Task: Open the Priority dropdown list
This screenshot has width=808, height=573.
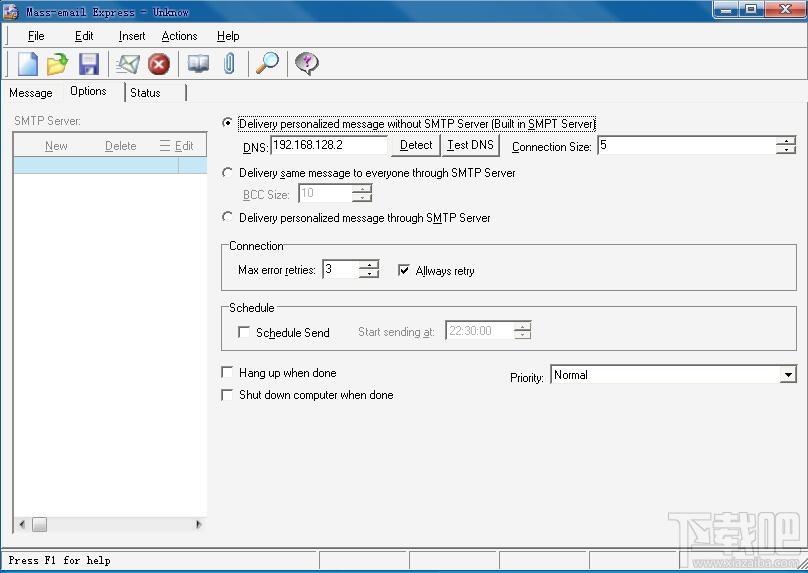Action: [788, 375]
